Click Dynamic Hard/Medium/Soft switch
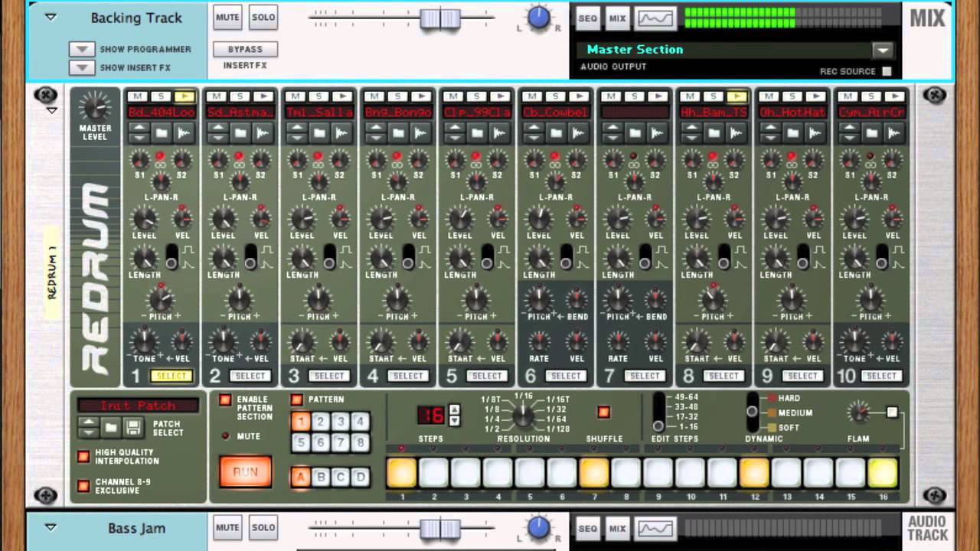The height and width of the screenshot is (551, 980). [752, 412]
